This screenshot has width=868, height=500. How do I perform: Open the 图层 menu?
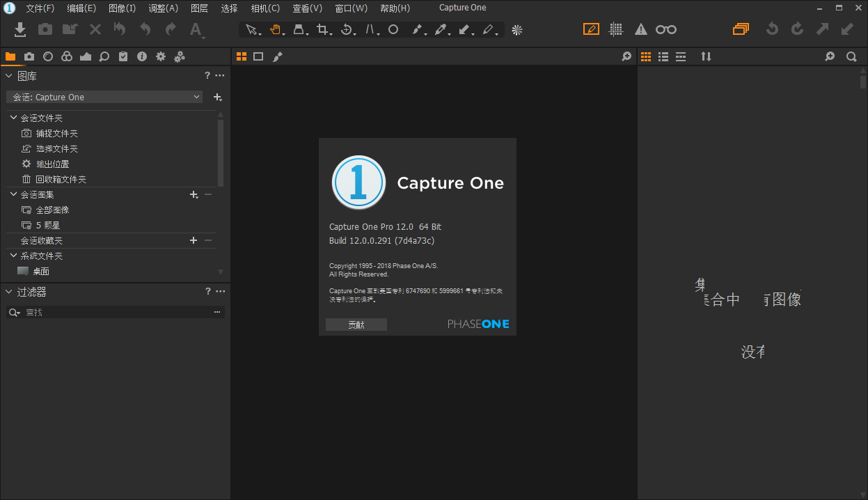tap(199, 8)
